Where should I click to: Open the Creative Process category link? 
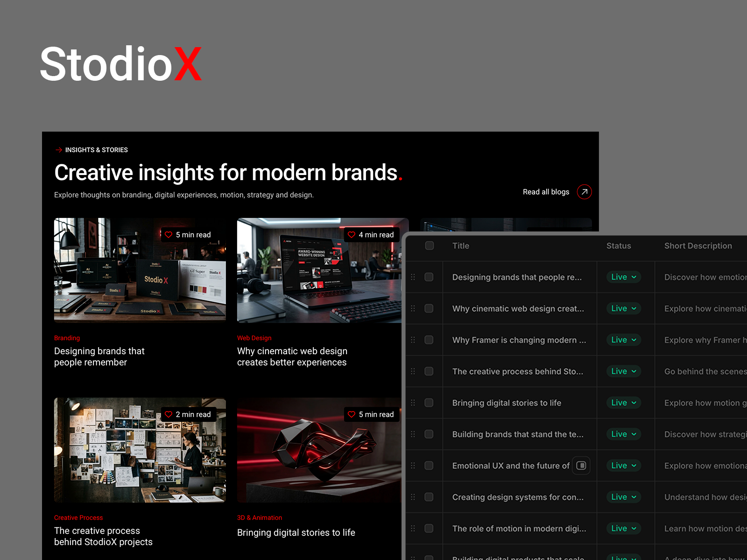coord(78,518)
